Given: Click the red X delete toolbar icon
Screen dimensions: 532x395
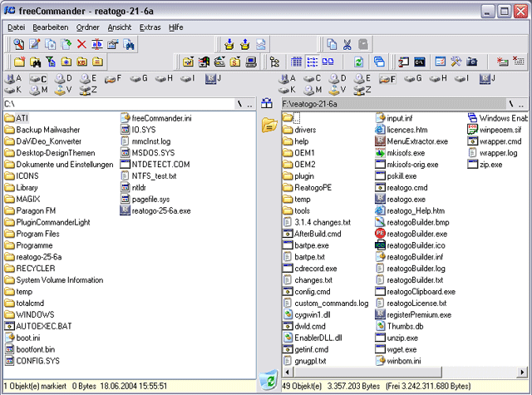Looking at the screenshot, I should pyautogui.click(x=81, y=44).
